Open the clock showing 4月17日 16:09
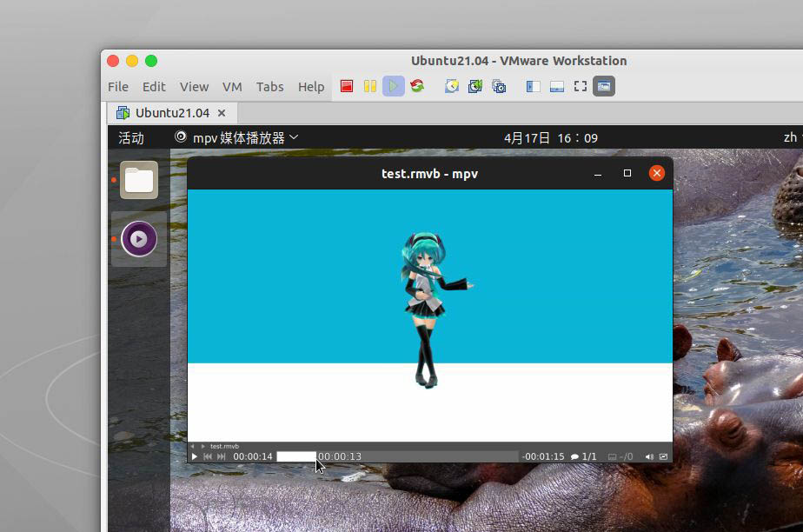 click(551, 137)
